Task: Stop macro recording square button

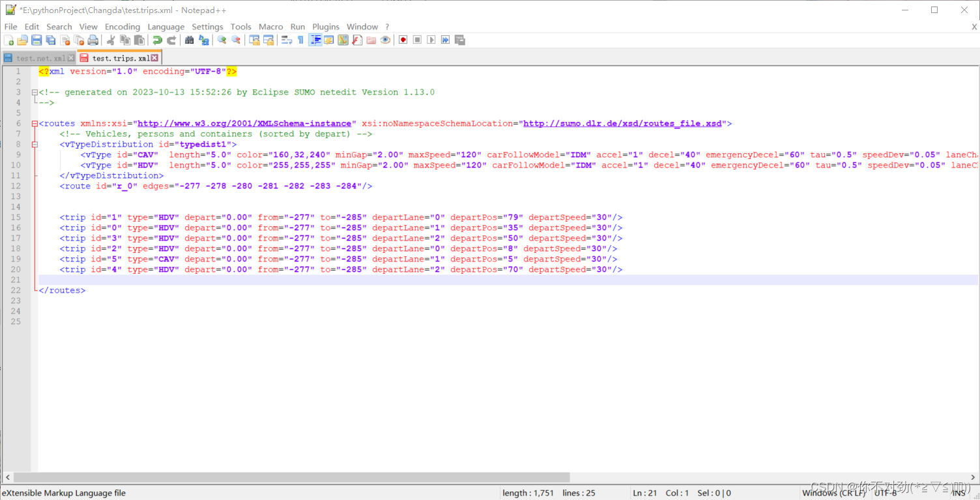Action: click(x=418, y=40)
